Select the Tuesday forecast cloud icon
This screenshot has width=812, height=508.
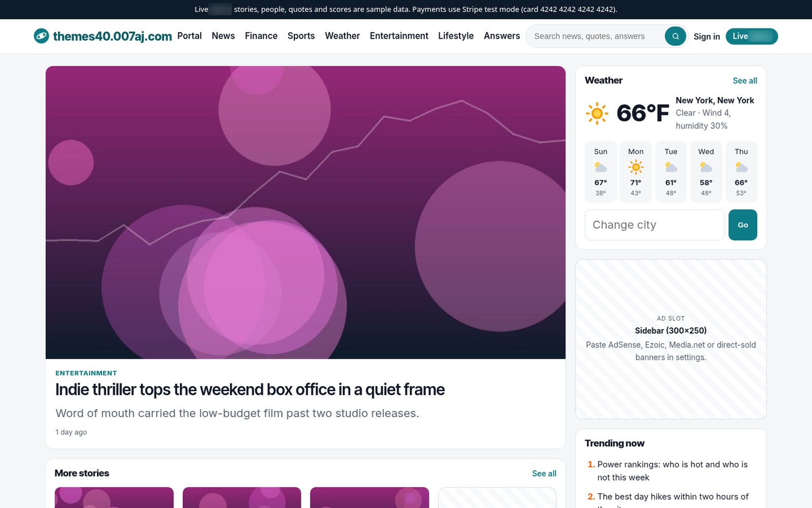[x=671, y=167]
